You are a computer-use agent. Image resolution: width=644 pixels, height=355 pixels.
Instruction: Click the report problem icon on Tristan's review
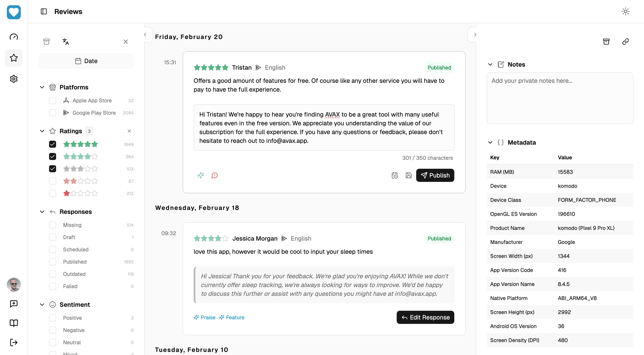point(214,175)
